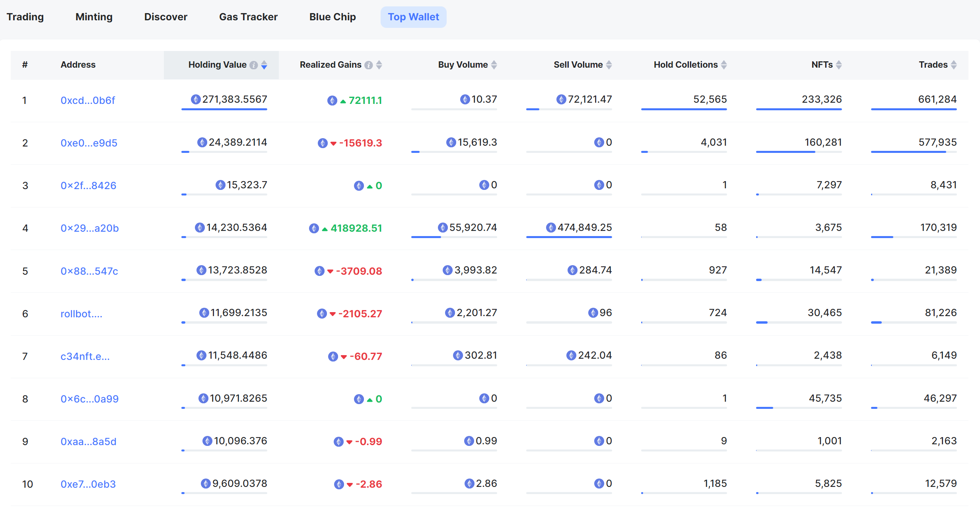
Task: Click the Realized Gains info icon
Action: coord(369,65)
